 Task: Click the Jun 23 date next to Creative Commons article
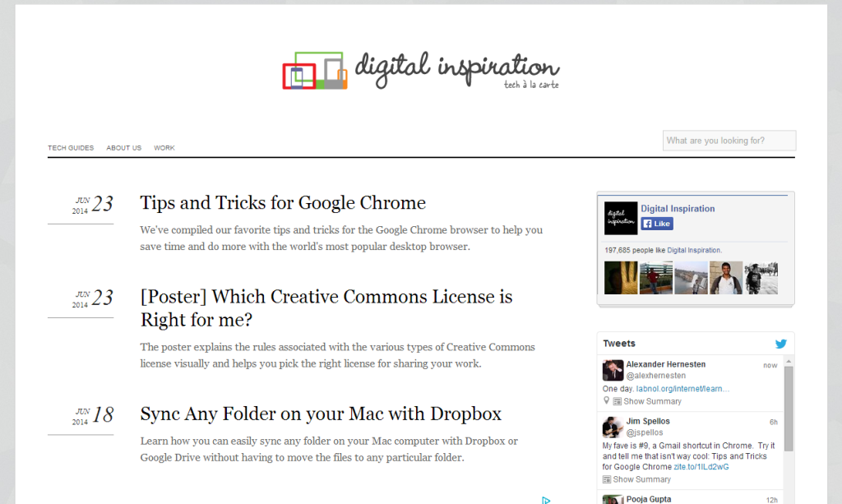click(x=92, y=298)
